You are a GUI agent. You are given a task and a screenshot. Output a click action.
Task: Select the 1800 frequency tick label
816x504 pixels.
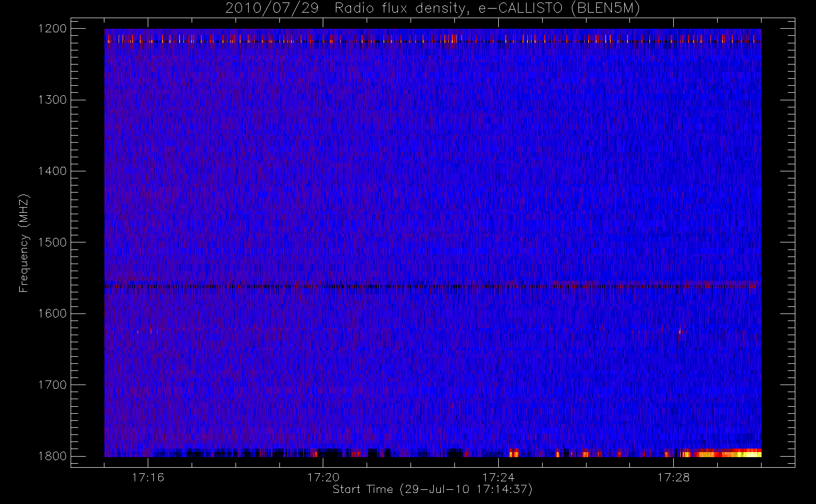[52, 456]
